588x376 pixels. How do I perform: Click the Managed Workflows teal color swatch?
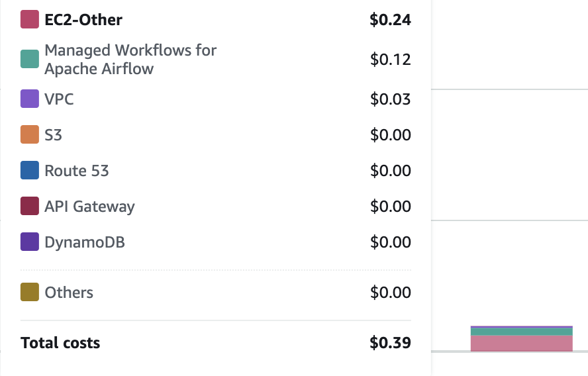30,60
